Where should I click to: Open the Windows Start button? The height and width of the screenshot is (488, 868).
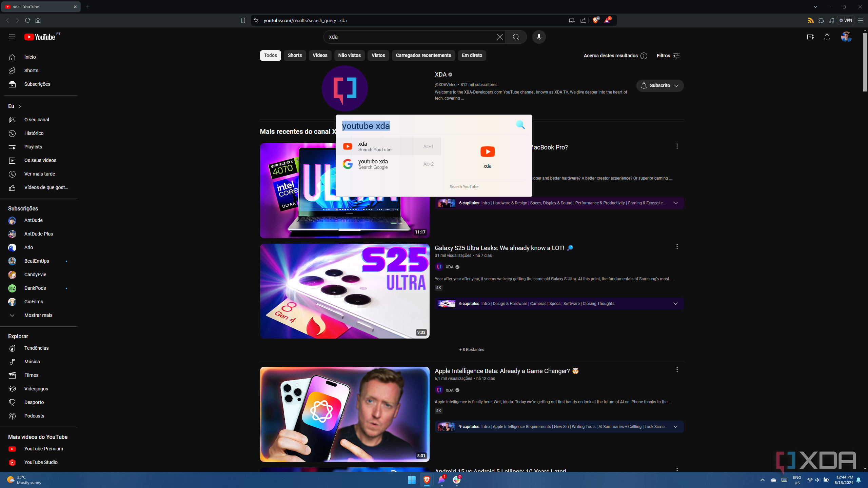click(x=412, y=480)
